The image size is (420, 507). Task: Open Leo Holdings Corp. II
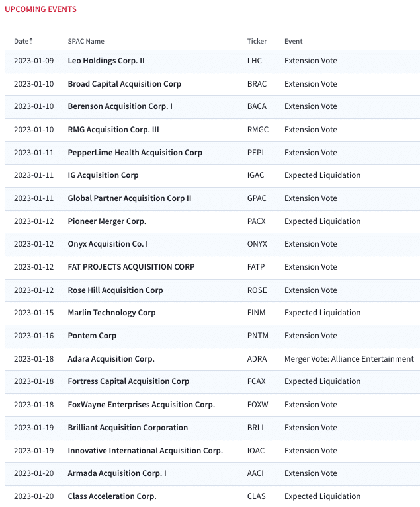pos(106,61)
